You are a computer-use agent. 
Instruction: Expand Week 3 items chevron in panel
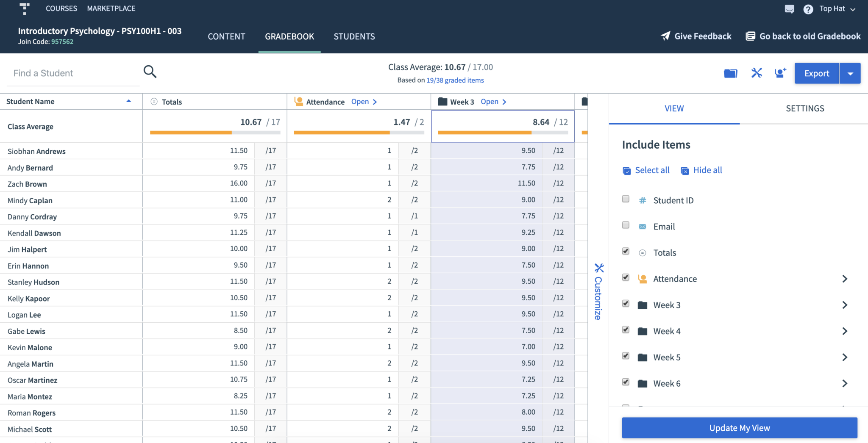[845, 305]
